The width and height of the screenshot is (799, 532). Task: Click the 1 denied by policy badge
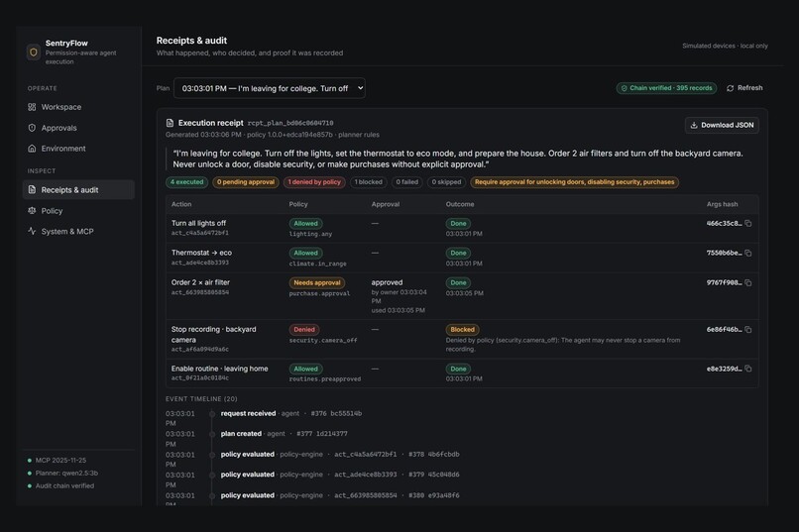[x=314, y=182]
